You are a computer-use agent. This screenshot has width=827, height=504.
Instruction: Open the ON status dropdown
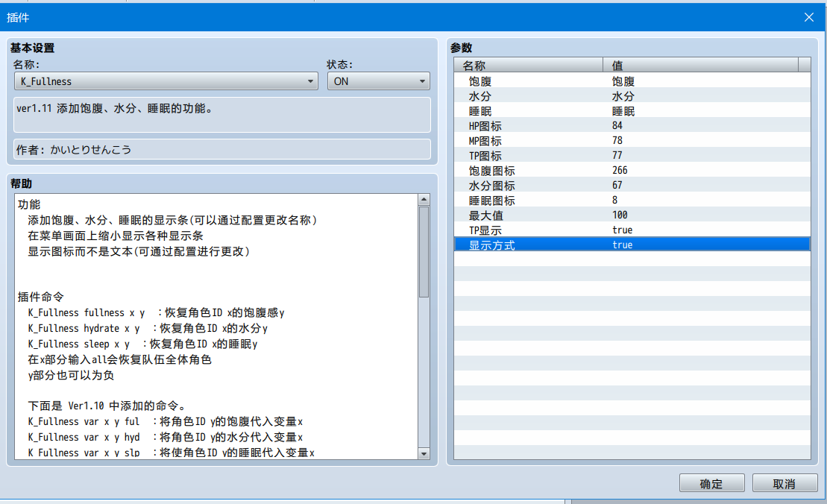(x=378, y=81)
